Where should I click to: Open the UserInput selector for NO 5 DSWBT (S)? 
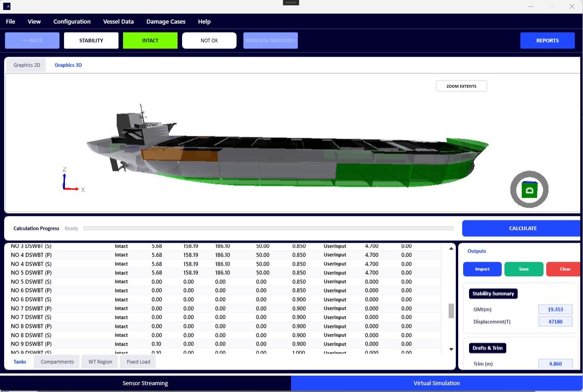(x=335, y=282)
